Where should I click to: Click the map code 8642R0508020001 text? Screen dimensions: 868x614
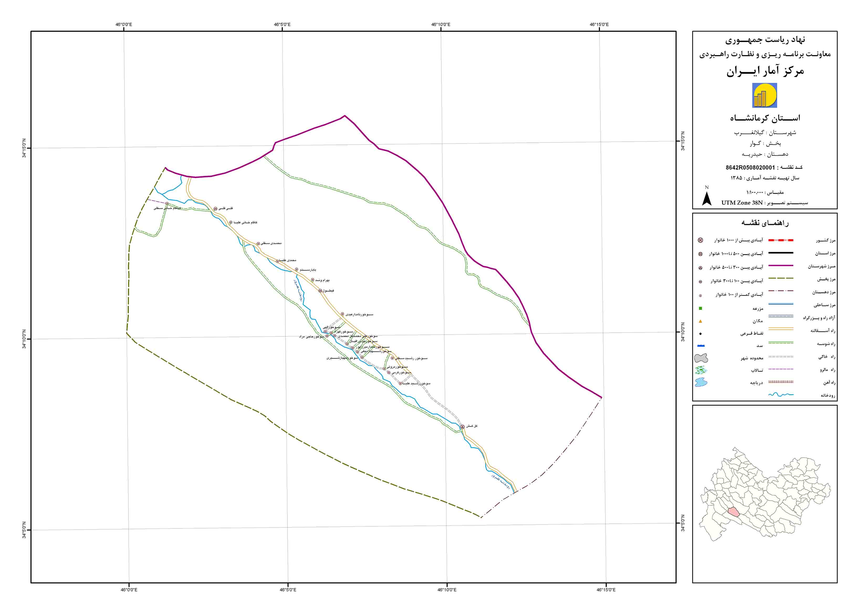pyautogui.click(x=750, y=167)
